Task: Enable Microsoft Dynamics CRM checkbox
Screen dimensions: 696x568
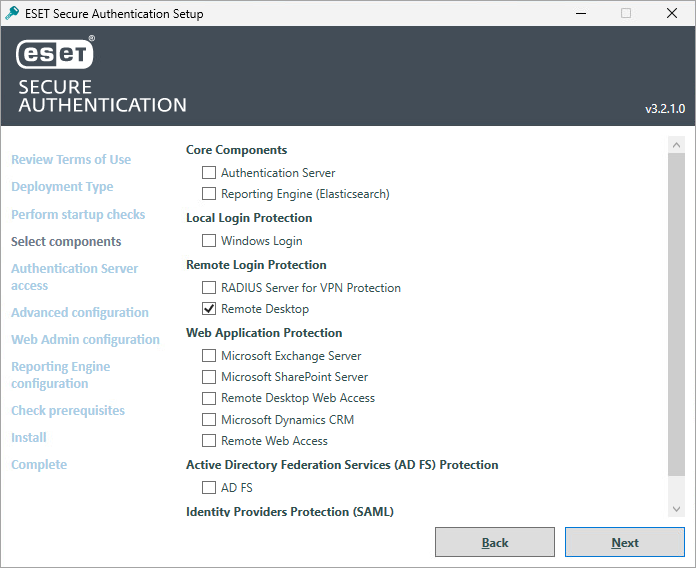Action: [209, 419]
